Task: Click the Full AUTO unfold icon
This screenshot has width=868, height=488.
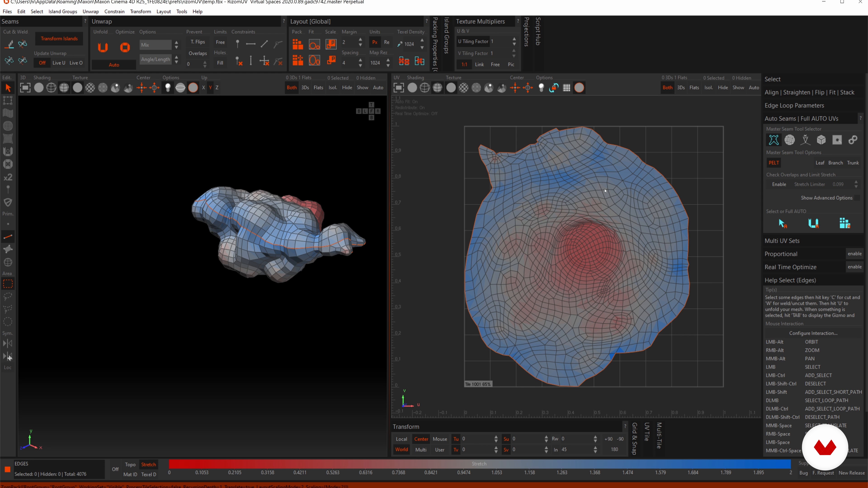Action: click(814, 223)
